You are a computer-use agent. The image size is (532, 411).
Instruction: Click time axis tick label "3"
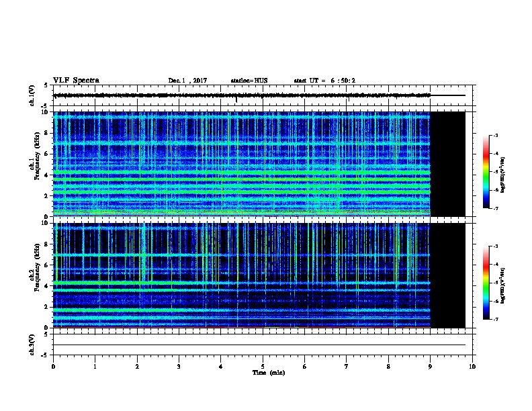click(179, 367)
